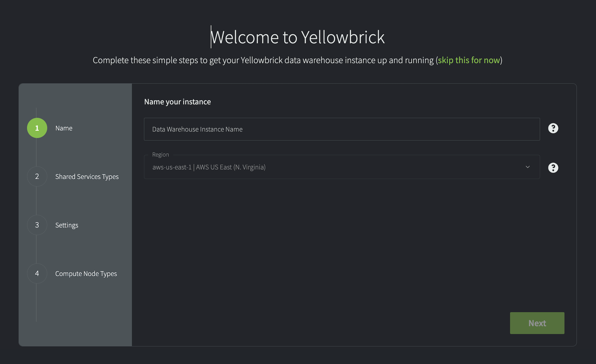Select step 4 circle in wizard sidebar
Screen dimensions: 596x364
pyautogui.click(x=37, y=274)
